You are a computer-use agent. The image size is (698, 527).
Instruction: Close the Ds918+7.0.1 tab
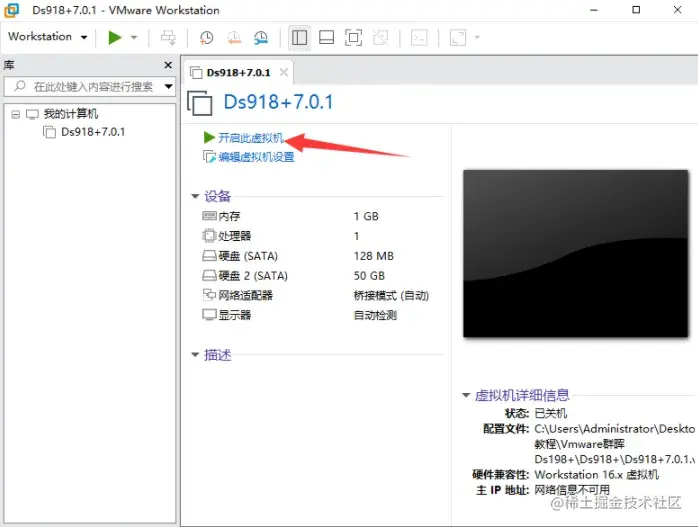click(x=284, y=72)
